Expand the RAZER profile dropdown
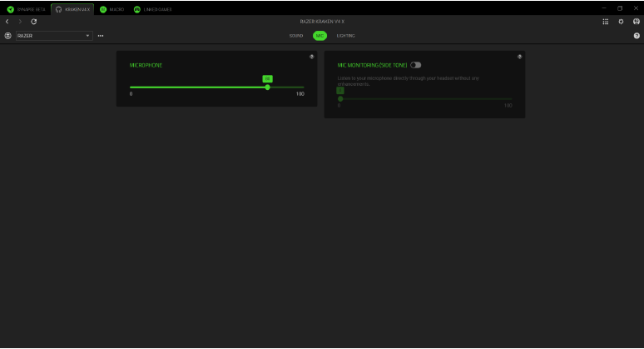Viewport: 644px width, 349px height. [x=54, y=36]
